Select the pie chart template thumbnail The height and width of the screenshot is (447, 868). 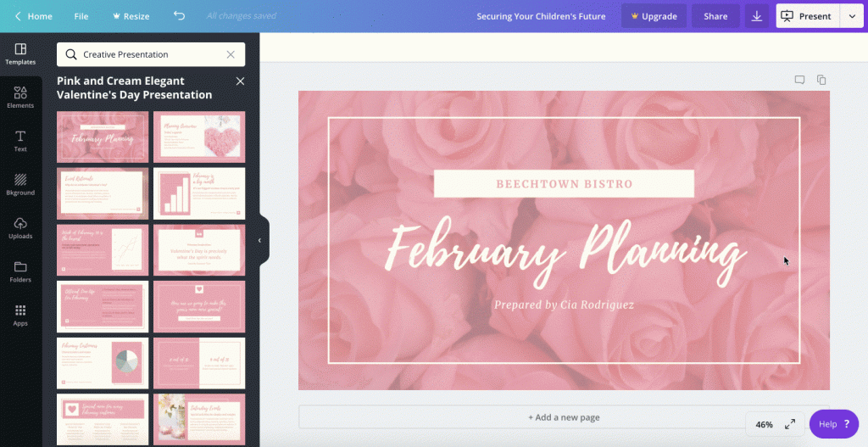(103, 363)
